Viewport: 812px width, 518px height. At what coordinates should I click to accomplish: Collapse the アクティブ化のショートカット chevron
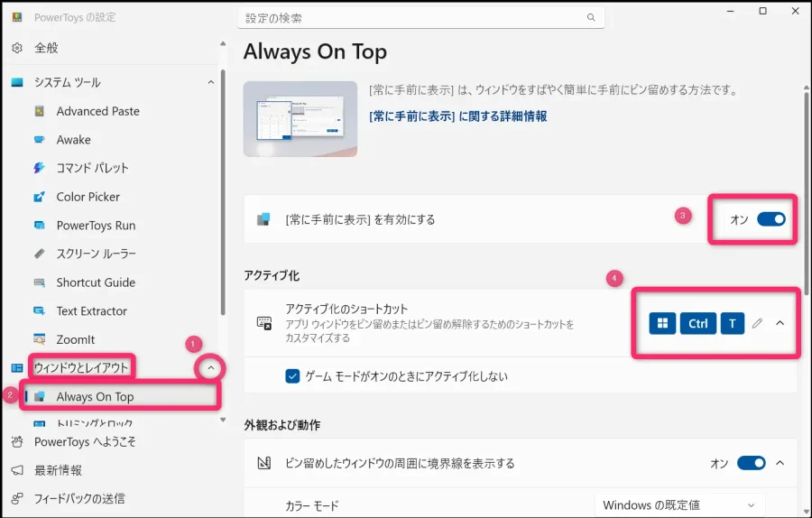(x=780, y=323)
